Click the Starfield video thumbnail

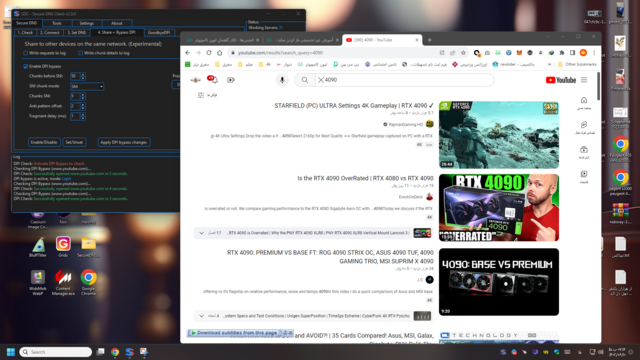499,135
